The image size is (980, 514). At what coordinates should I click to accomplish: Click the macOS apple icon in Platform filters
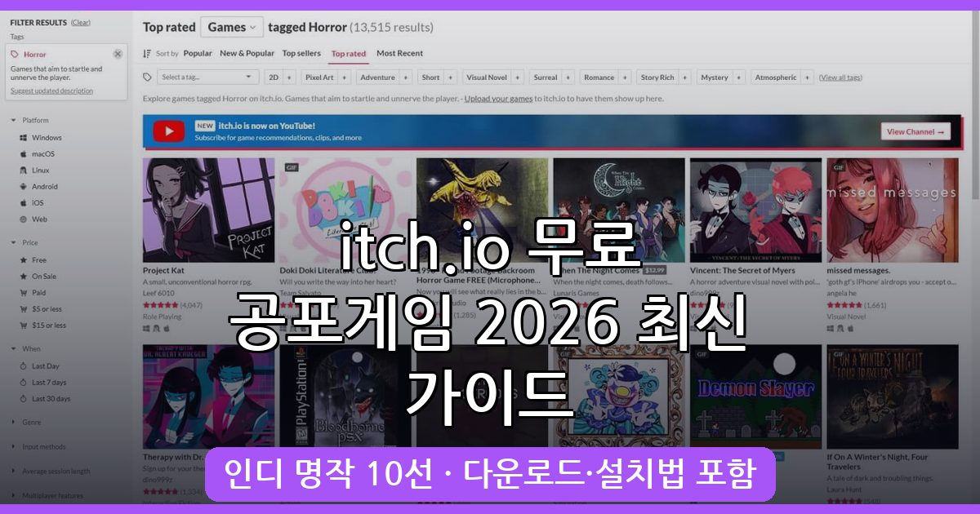click(x=23, y=154)
